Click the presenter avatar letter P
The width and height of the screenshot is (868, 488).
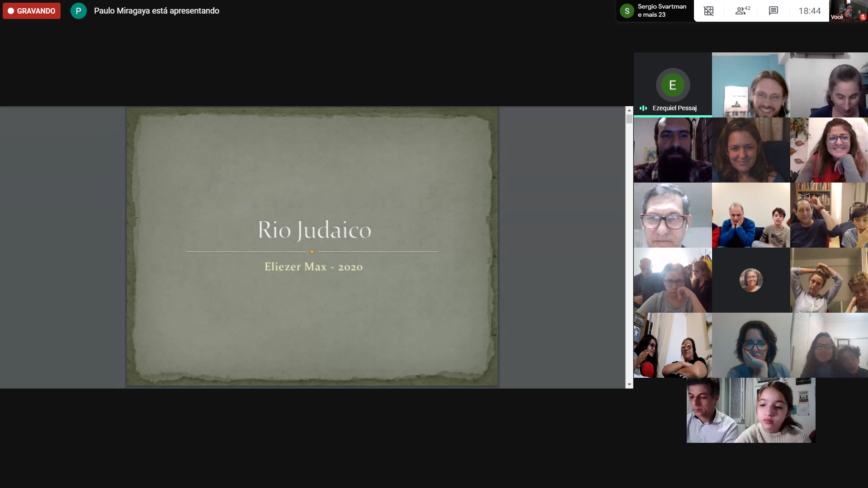click(78, 11)
